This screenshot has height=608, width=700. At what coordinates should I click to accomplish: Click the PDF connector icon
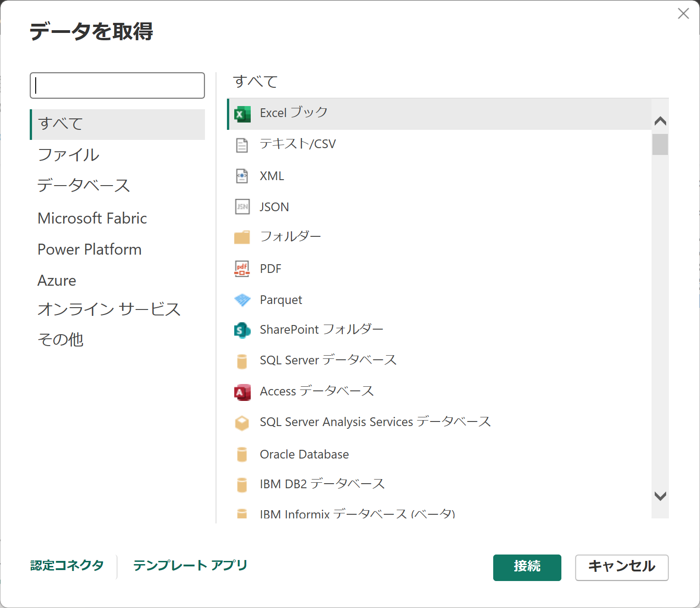coord(242,269)
